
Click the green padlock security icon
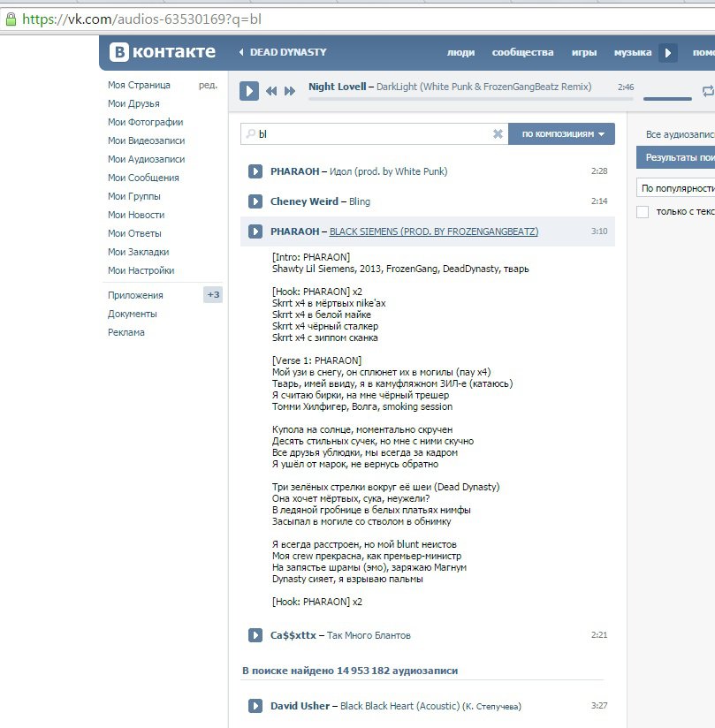click(x=11, y=19)
